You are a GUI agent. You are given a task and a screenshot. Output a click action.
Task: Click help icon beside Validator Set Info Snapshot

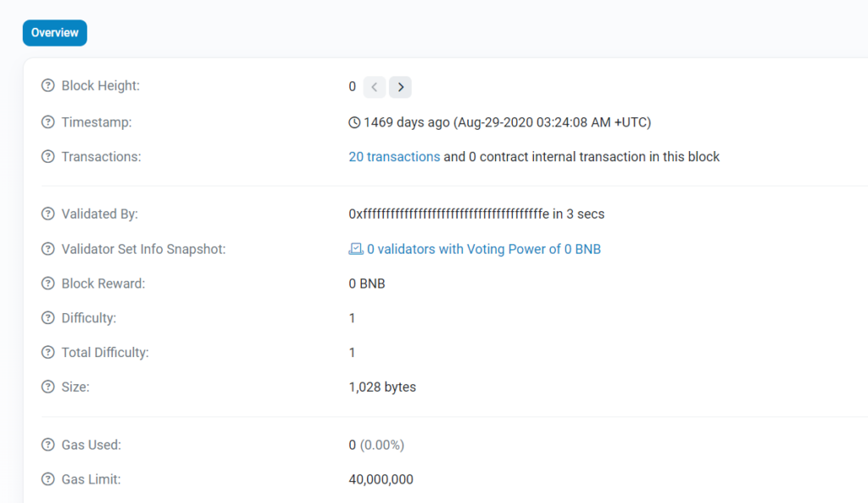(x=48, y=249)
